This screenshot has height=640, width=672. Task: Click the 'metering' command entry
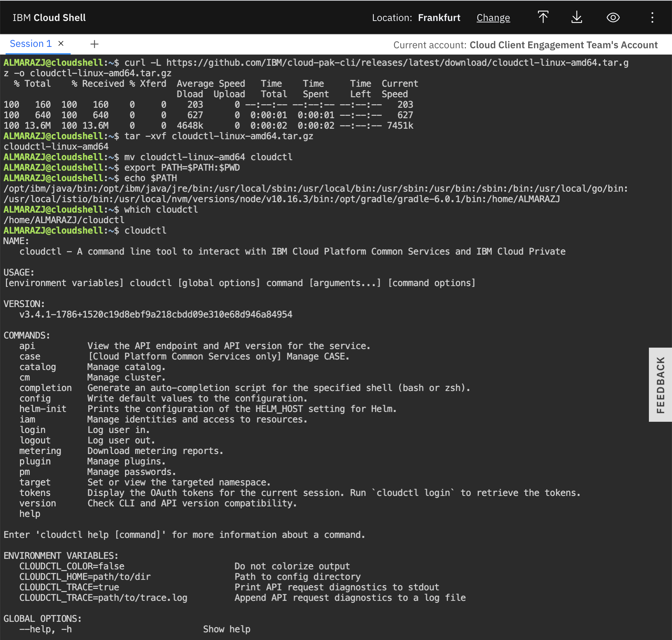coord(40,451)
